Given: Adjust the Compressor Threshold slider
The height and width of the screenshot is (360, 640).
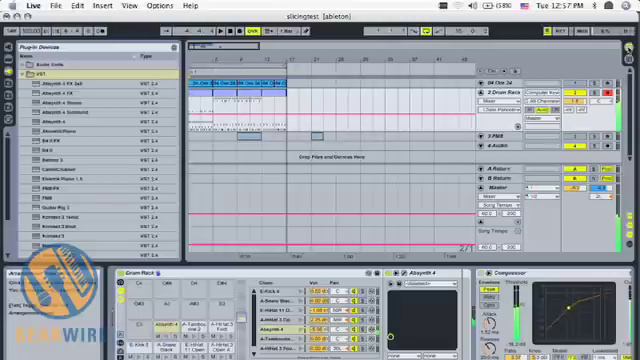Looking at the screenshot, I should 517,313.
